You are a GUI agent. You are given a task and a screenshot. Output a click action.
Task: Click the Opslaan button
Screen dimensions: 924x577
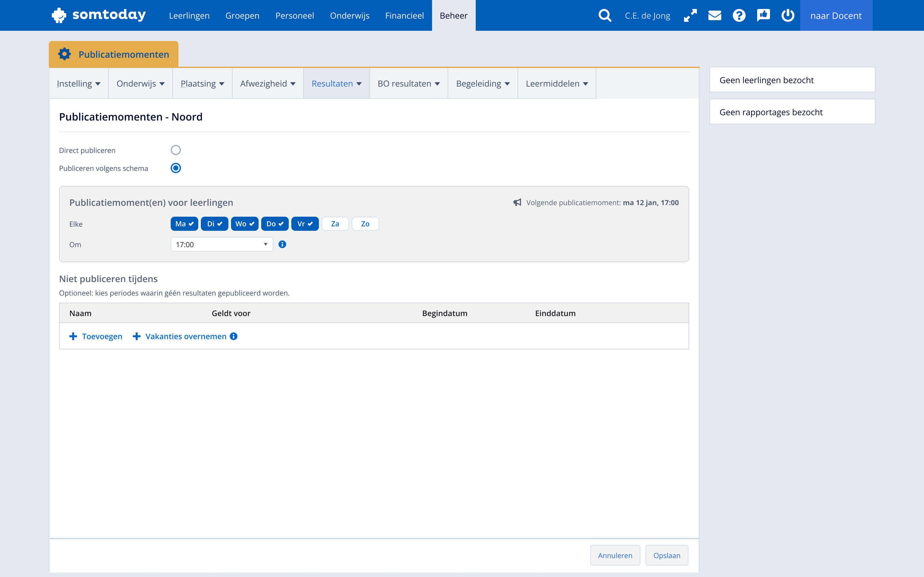pos(666,555)
